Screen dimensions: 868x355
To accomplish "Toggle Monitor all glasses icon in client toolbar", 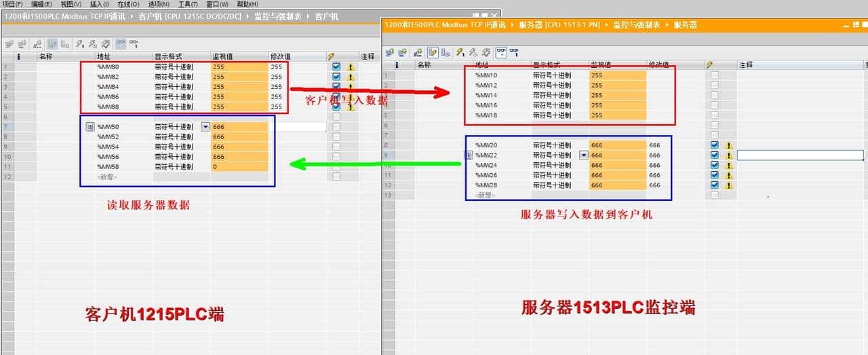I will (x=121, y=43).
